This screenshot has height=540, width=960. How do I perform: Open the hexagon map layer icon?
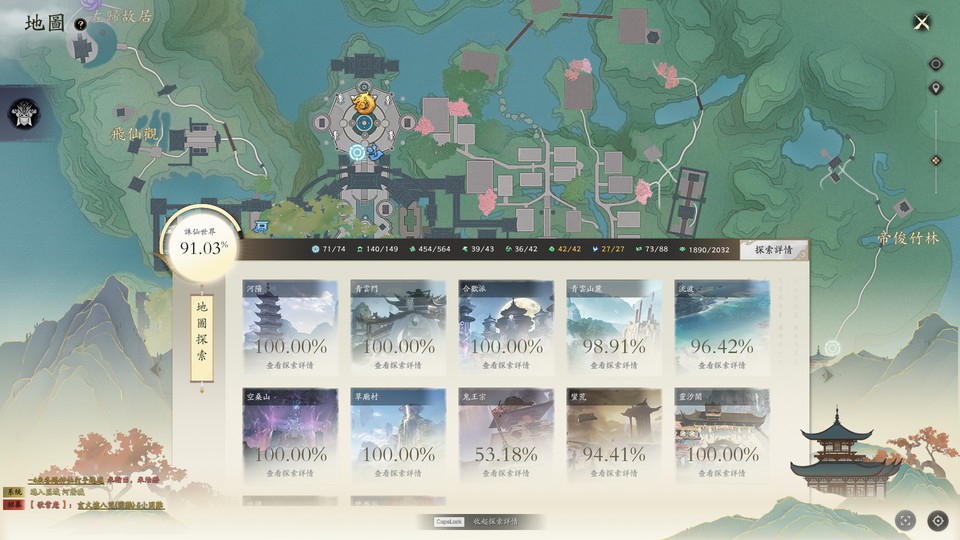point(936,64)
